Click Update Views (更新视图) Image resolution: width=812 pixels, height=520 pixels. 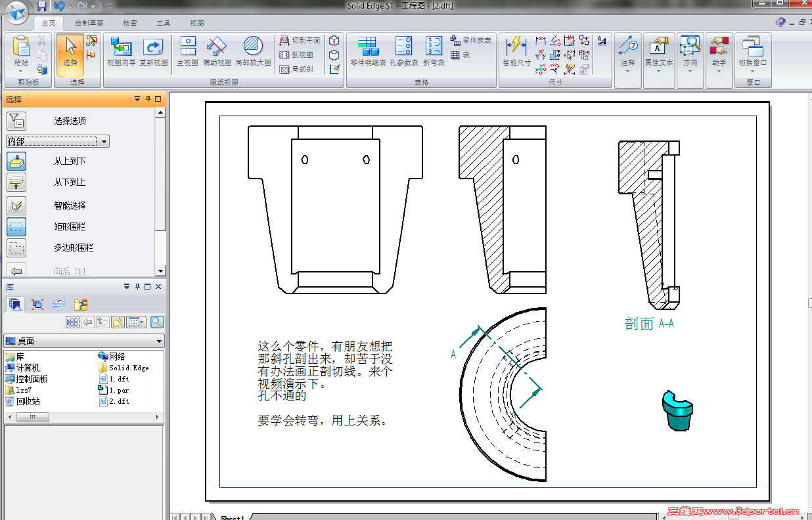tap(153, 51)
